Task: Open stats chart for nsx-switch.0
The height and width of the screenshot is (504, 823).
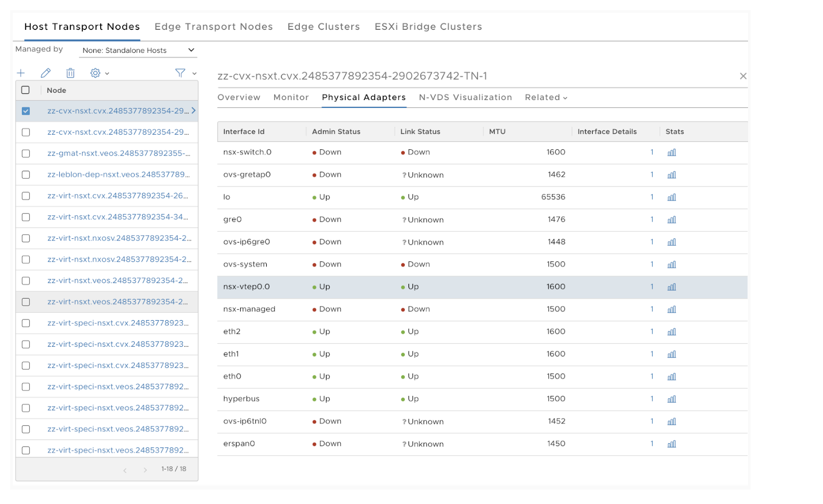Action: 672,152
